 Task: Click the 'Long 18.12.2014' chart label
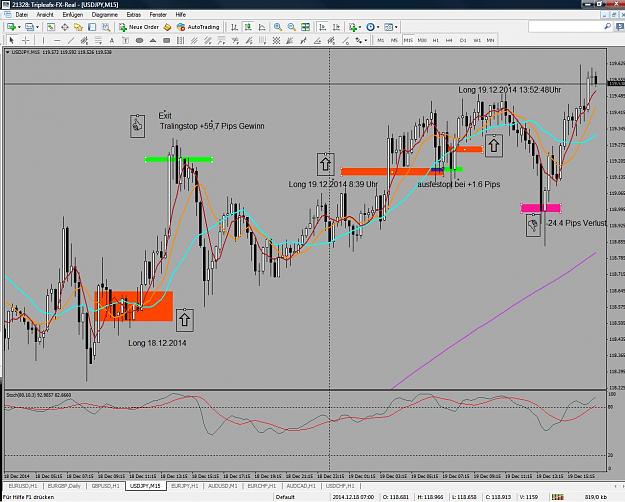point(157,343)
